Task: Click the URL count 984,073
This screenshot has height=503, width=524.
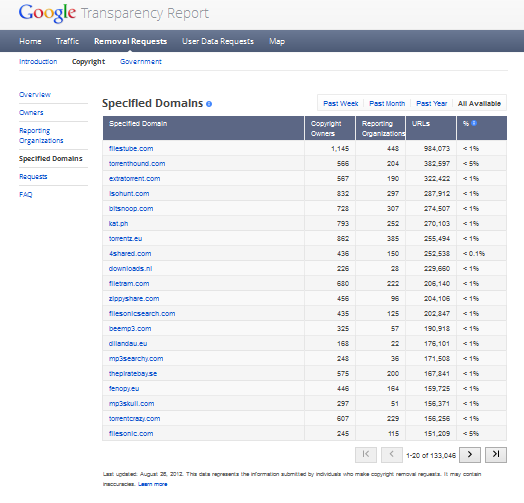Action: coord(437,148)
